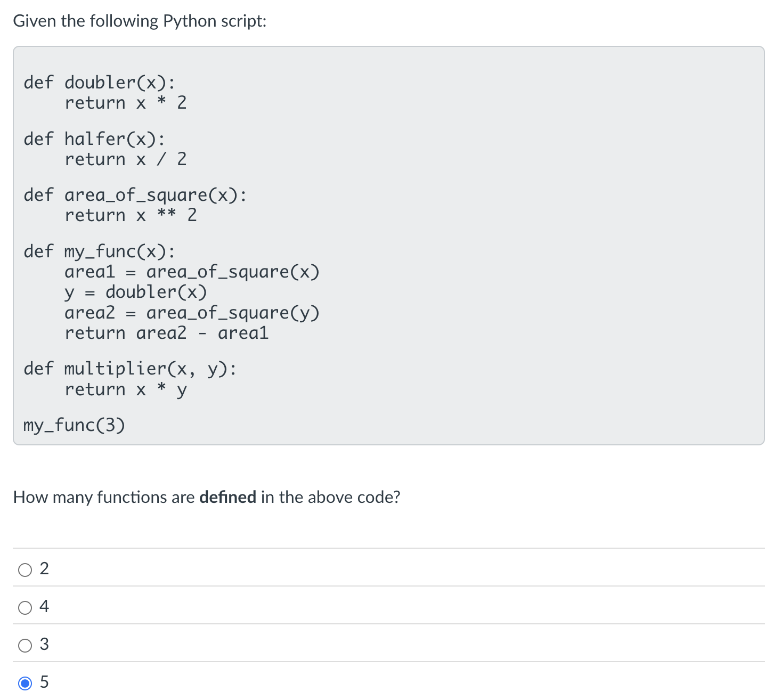The height and width of the screenshot is (700, 781).
Task: Click the line y = doubler(x)
Action: tap(136, 291)
